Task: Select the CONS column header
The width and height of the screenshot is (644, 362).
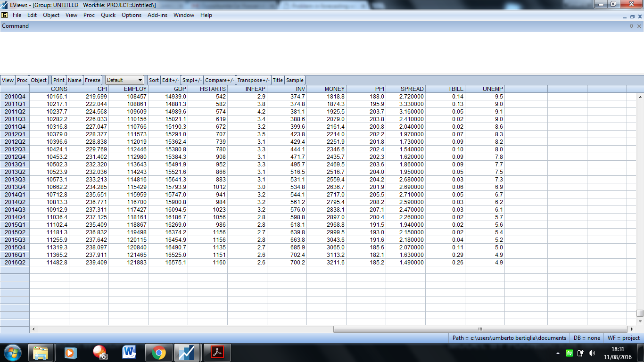Action: click(49, 89)
